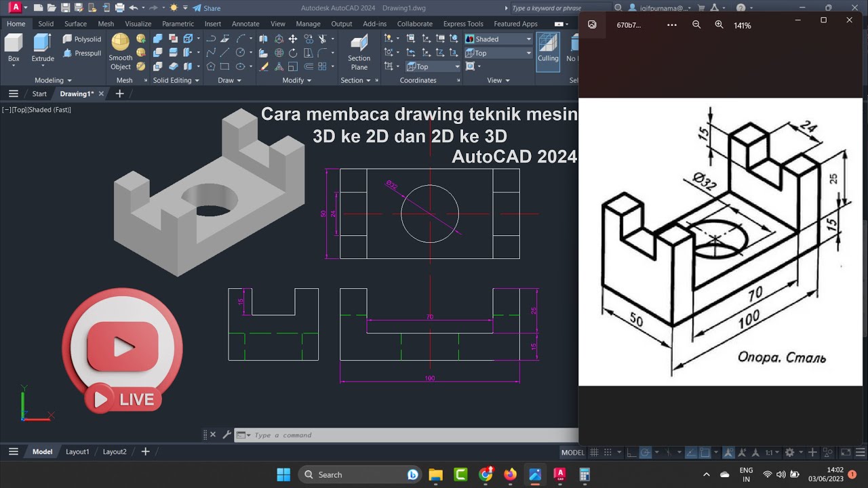Open the Solid ribbon tab
868x488 pixels.
point(45,24)
